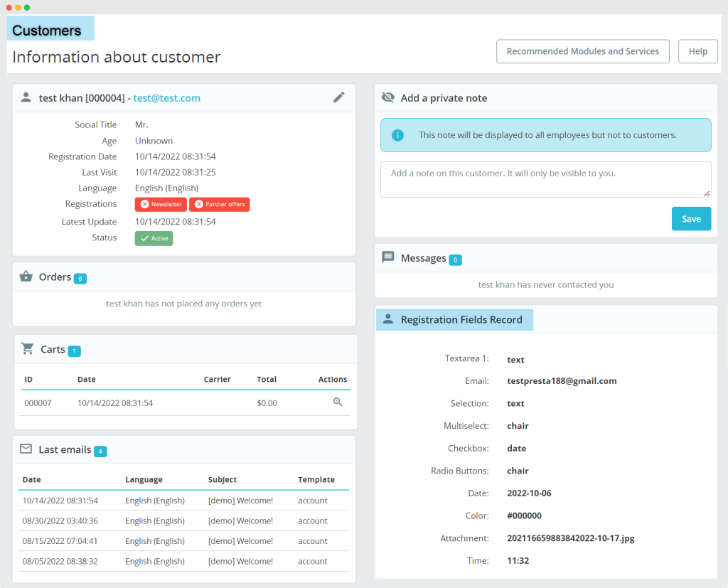Viewport: 728px width, 588px height.
Task: Click the info icon in note banner
Action: [398, 135]
